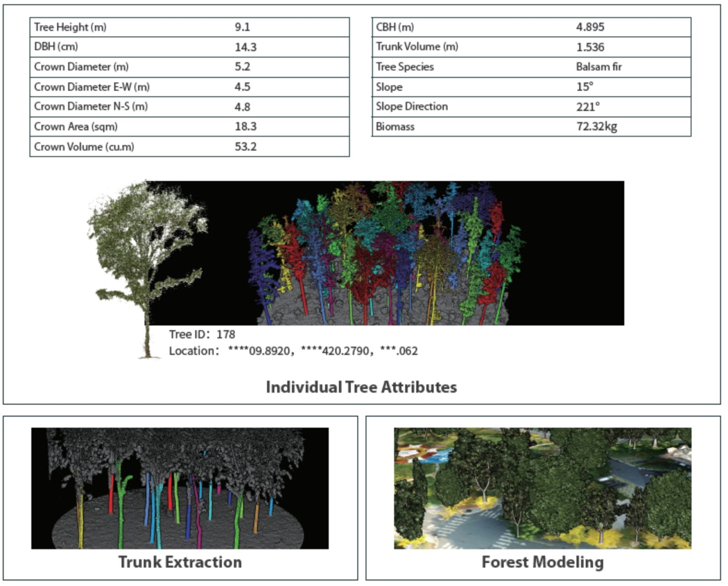Select the CBH value 4.895
Viewport: 728px width, 586px height.
pyautogui.click(x=590, y=27)
